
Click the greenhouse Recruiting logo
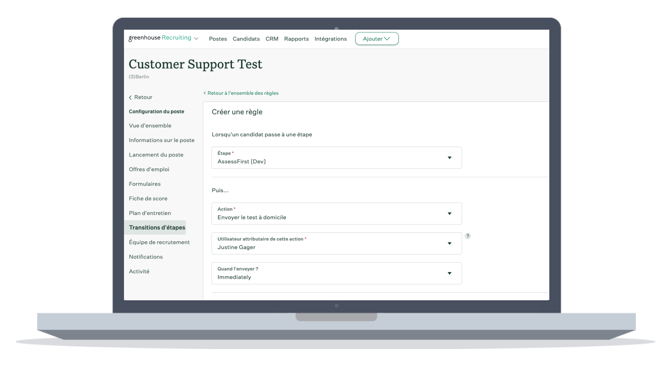tap(160, 38)
